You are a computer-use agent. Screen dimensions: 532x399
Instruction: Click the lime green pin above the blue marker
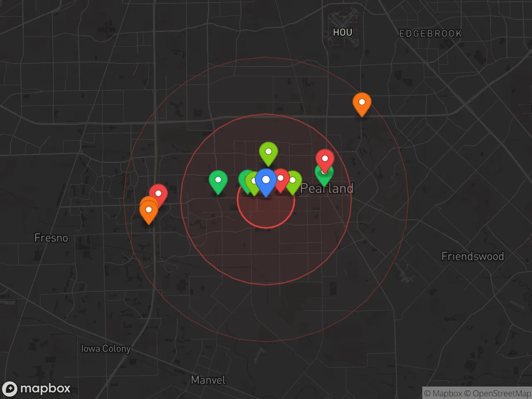click(x=268, y=152)
